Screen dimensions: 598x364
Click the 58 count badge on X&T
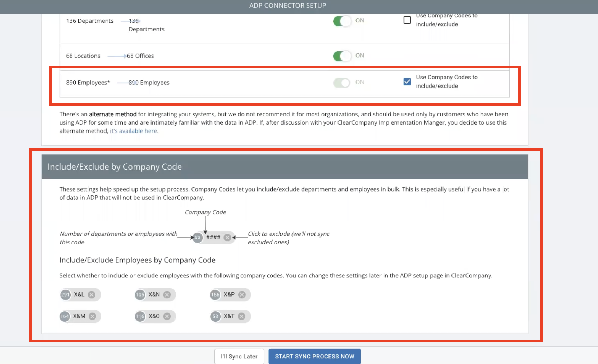[x=215, y=316]
